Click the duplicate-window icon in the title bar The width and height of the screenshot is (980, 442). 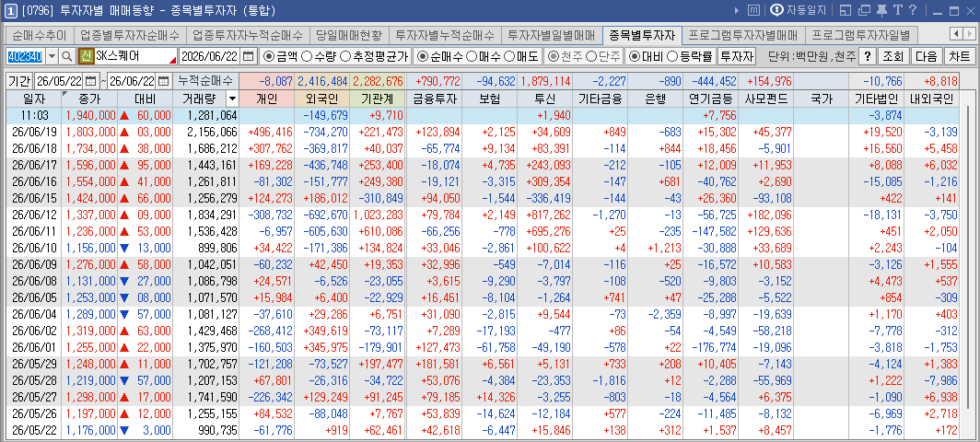click(864, 11)
